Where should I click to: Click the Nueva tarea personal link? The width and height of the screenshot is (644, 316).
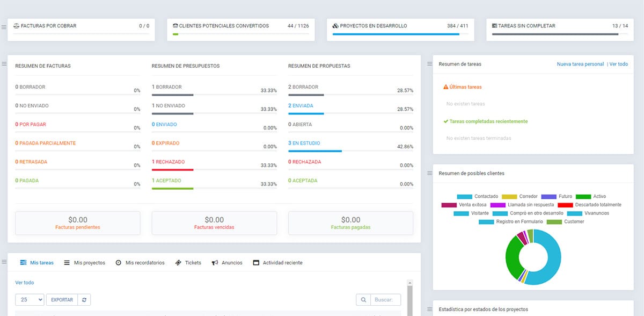click(x=580, y=64)
